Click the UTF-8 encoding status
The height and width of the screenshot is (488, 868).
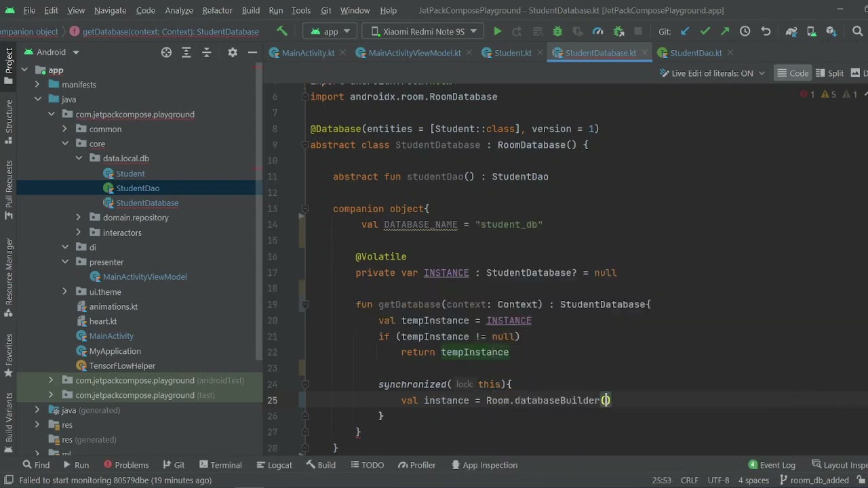click(x=718, y=480)
